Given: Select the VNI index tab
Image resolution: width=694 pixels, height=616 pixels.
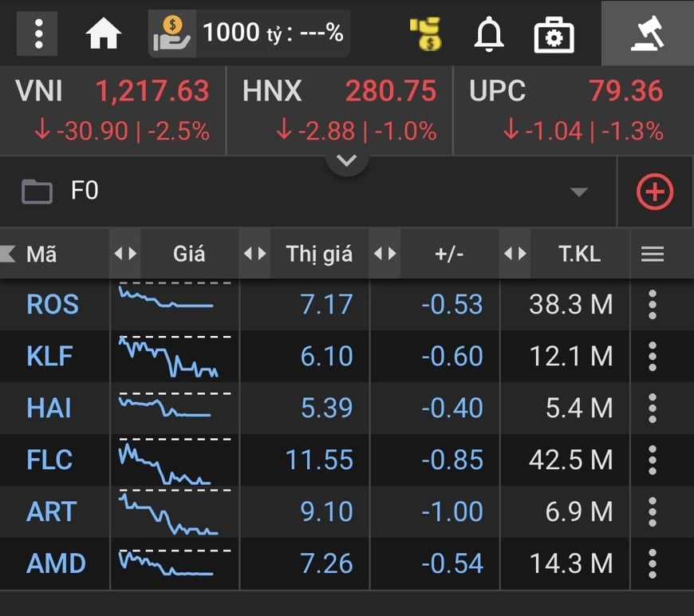Looking at the screenshot, I should 113,110.
